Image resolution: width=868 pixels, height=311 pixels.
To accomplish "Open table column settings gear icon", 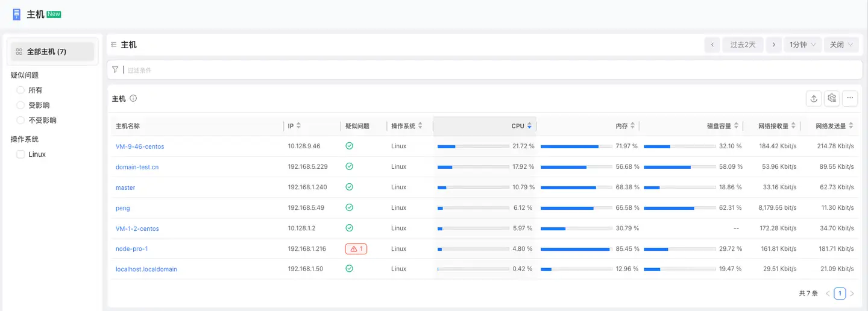I will tap(832, 98).
